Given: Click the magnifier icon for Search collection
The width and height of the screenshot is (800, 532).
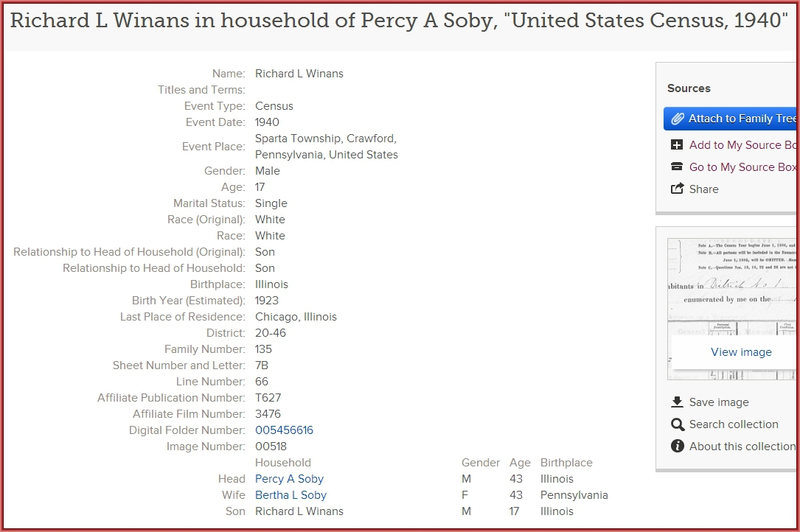Looking at the screenshot, I should tap(678, 424).
